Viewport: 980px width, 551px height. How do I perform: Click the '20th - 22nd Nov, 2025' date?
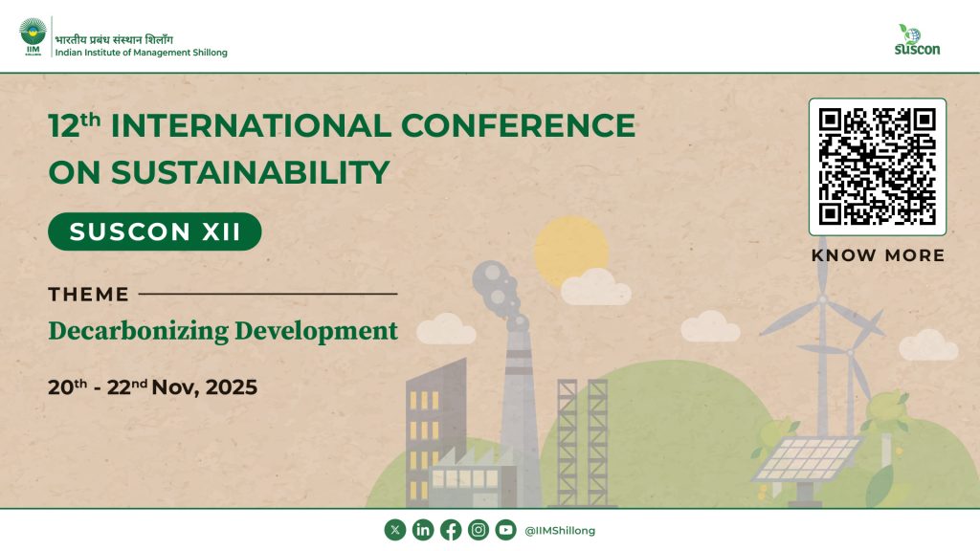pyautogui.click(x=152, y=386)
